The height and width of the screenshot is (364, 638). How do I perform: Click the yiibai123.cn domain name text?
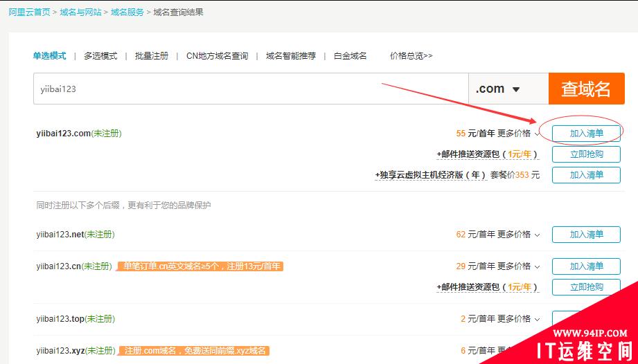[59, 266]
